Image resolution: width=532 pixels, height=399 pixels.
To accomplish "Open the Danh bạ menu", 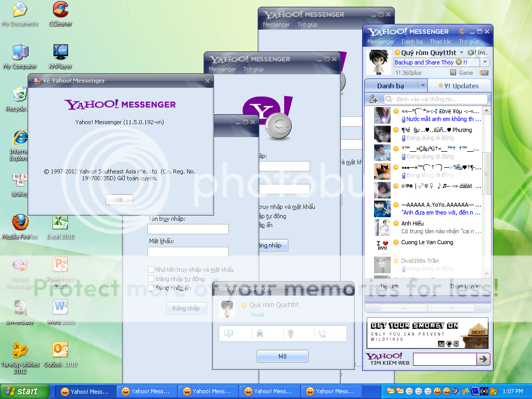I will [x=412, y=42].
